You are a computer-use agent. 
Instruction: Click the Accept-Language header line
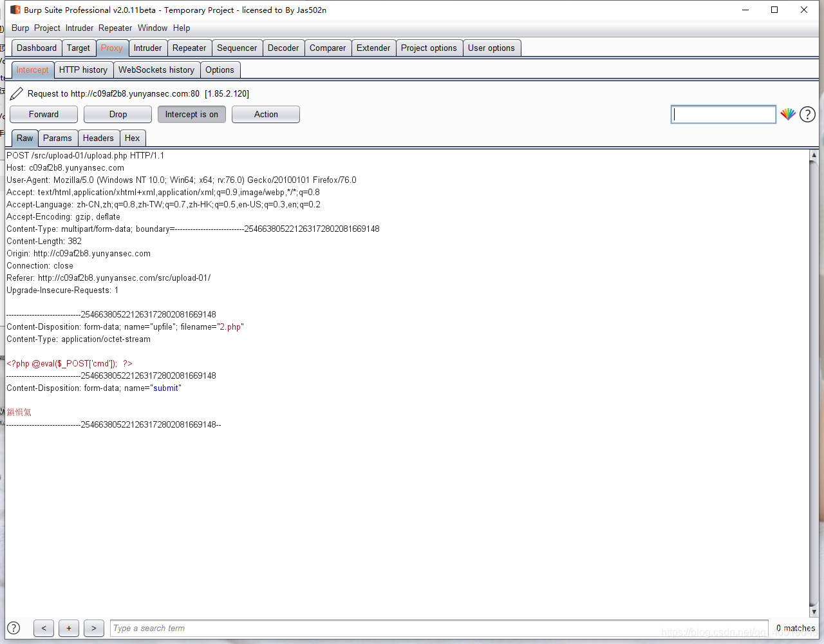[x=164, y=205]
